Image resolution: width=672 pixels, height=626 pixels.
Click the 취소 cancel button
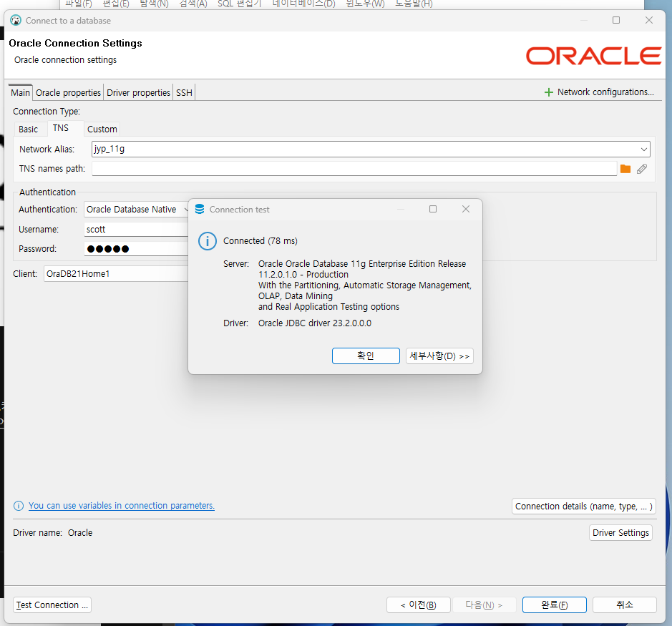tap(625, 605)
